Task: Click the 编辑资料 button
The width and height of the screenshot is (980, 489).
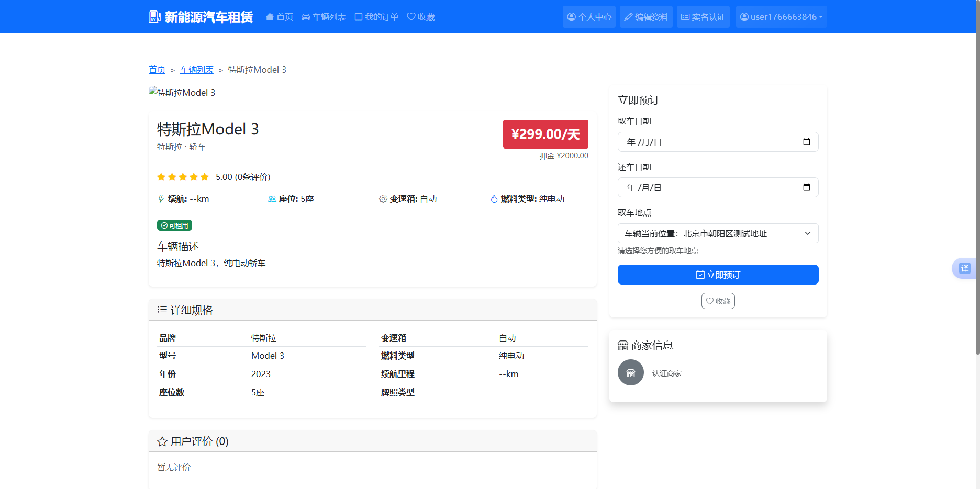Action: coord(646,17)
